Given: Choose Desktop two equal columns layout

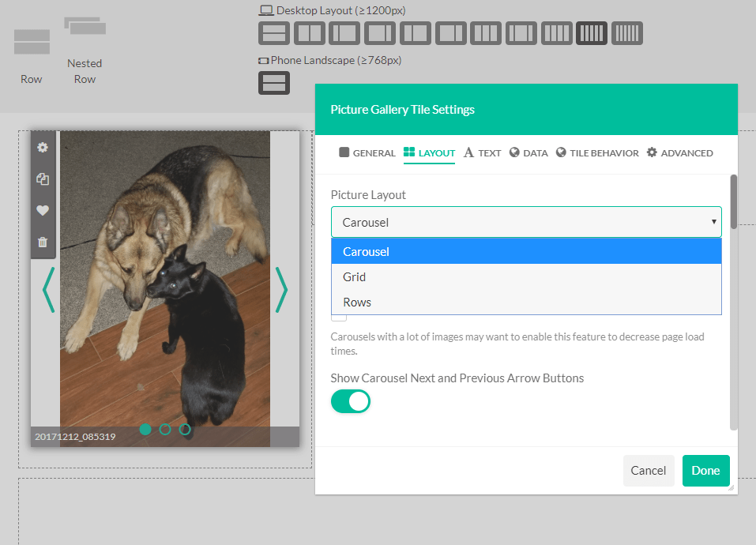Looking at the screenshot, I should [310, 33].
